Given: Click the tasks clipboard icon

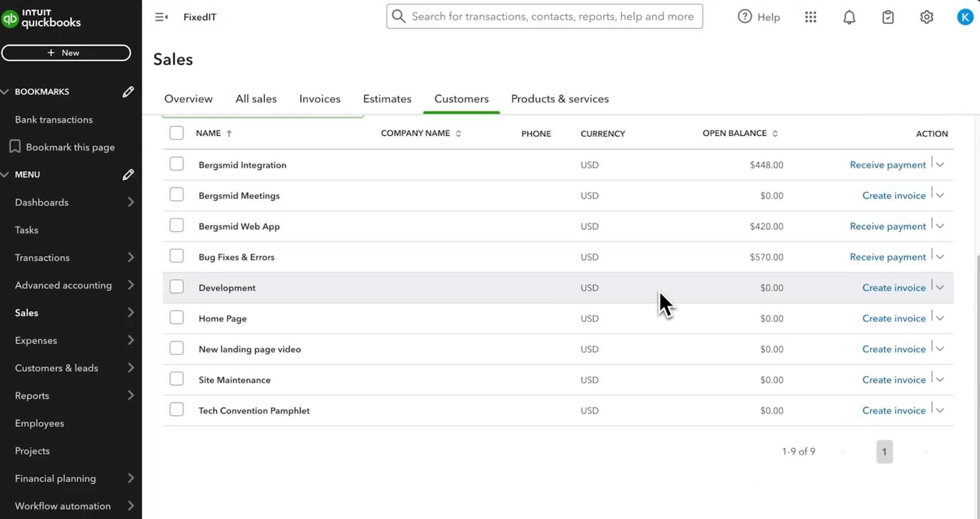Looking at the screenshot, I should (888, 17).
